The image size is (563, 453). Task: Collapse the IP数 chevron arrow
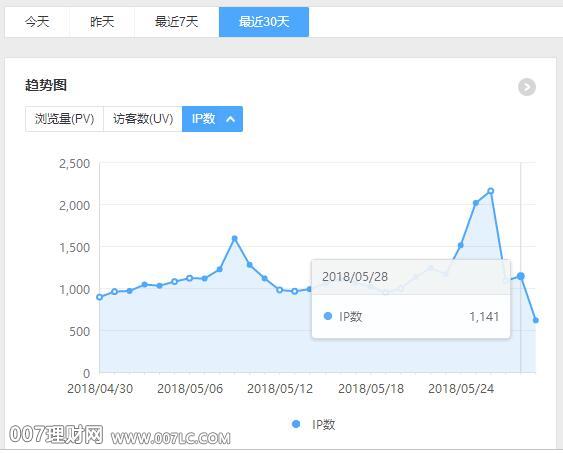231,119
